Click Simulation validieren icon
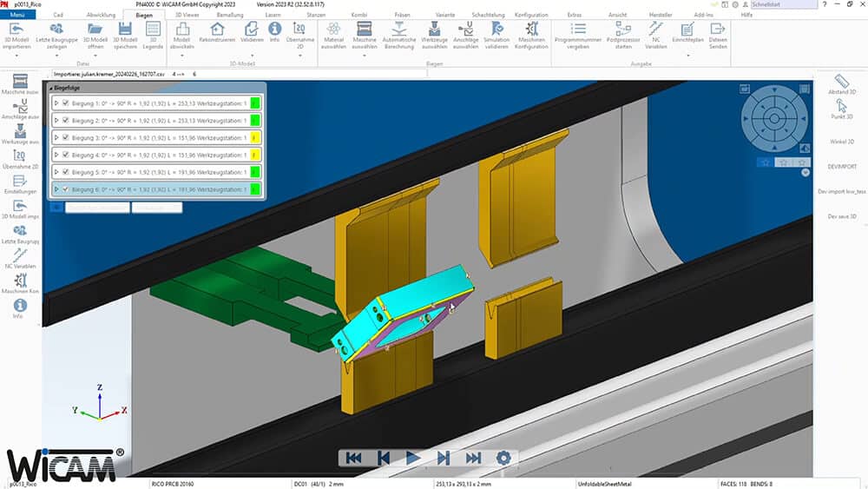This screenshot has height=489, width=868. pyautogui.click(x=496, y=29)
